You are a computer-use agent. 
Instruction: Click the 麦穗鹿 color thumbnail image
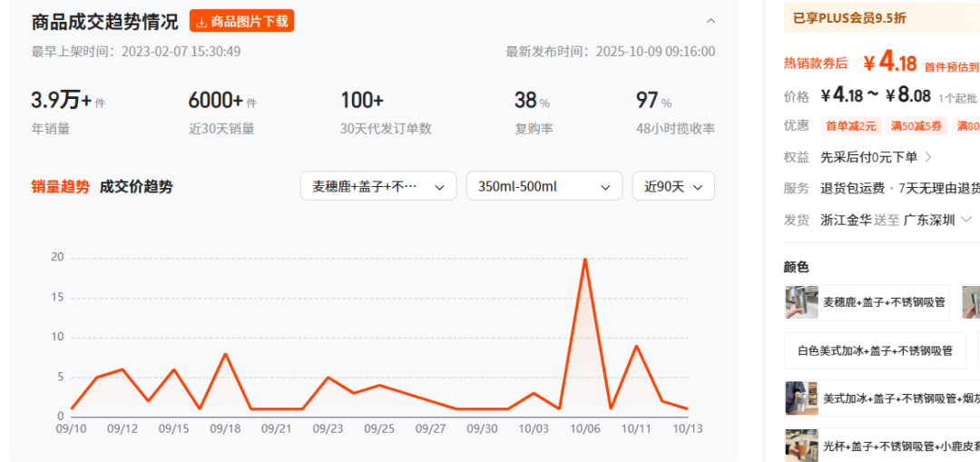coord(802,302)
